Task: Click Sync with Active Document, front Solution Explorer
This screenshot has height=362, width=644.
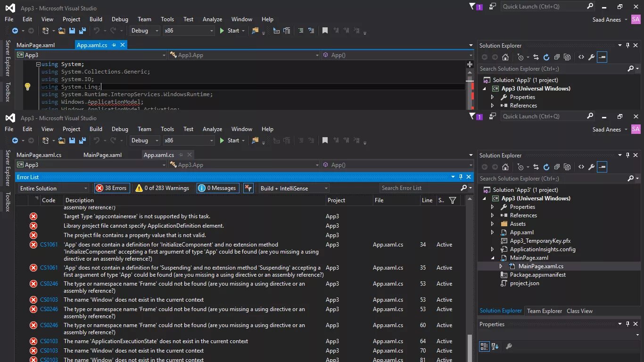Action: [x=536, y=167]
